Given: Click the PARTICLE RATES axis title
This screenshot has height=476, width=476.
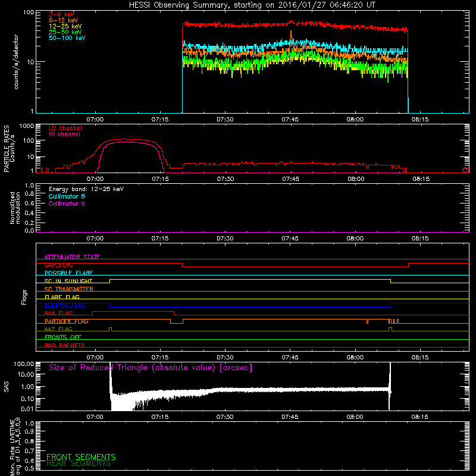Looking at the screenshot, I should (x=7, y=148).
